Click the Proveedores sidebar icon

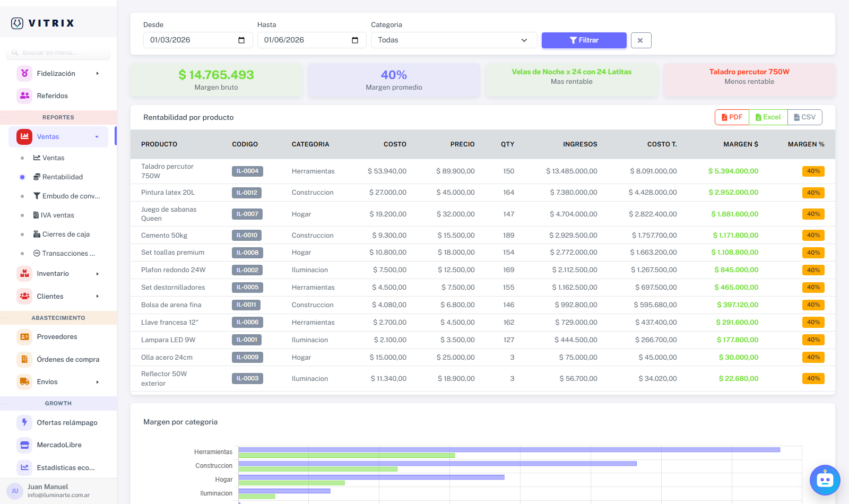[24, 336]
